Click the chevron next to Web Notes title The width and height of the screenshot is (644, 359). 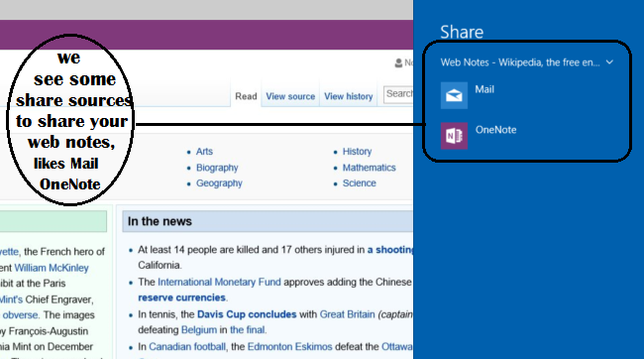(x=609, y=62)
